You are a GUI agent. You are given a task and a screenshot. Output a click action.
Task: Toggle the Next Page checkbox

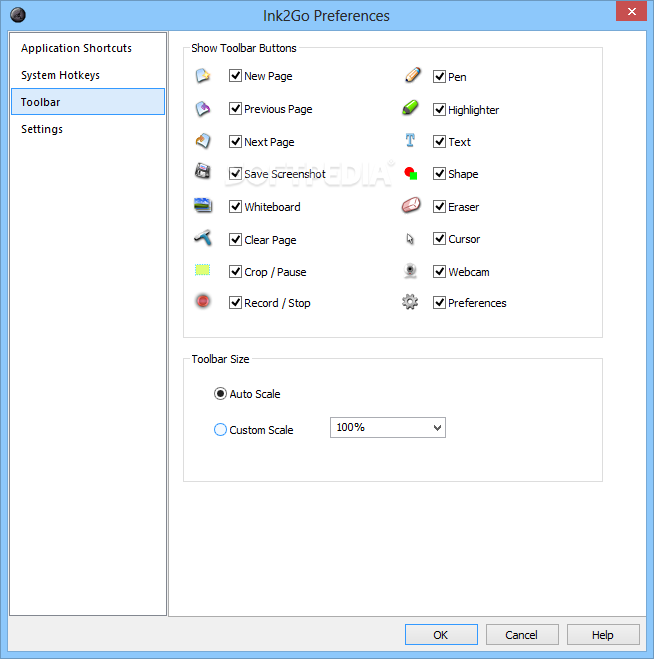[235, 142]
